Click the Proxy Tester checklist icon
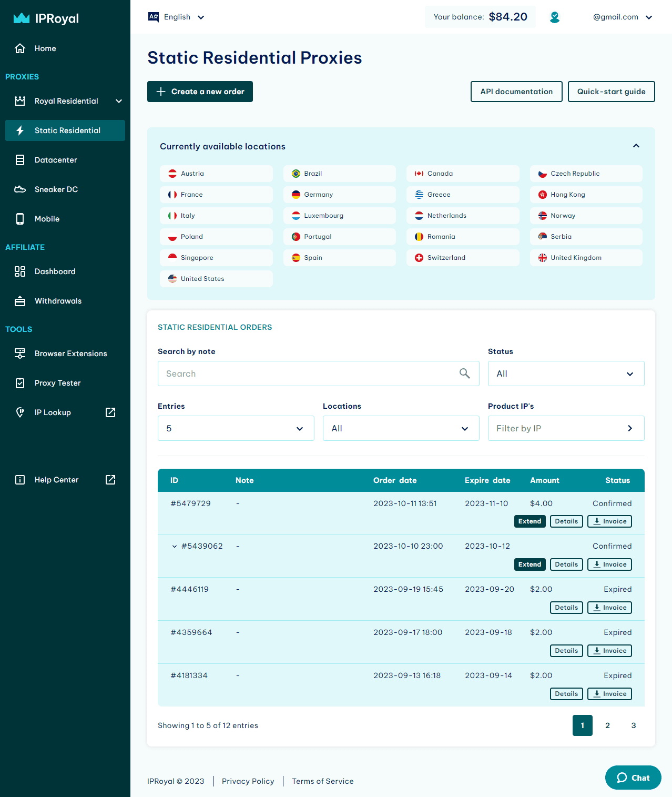The image size is (672, 797). point(20,383)
